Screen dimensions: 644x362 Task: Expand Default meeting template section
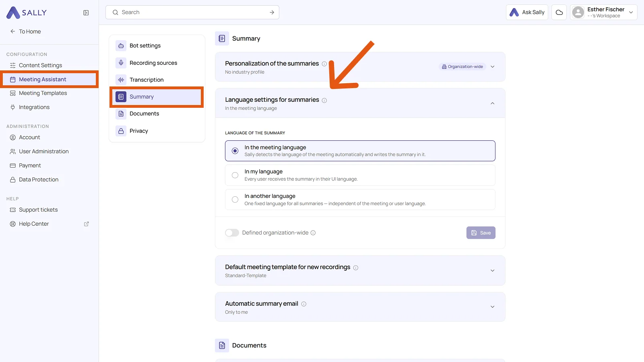pyautogui.click(x=492, y=271)
